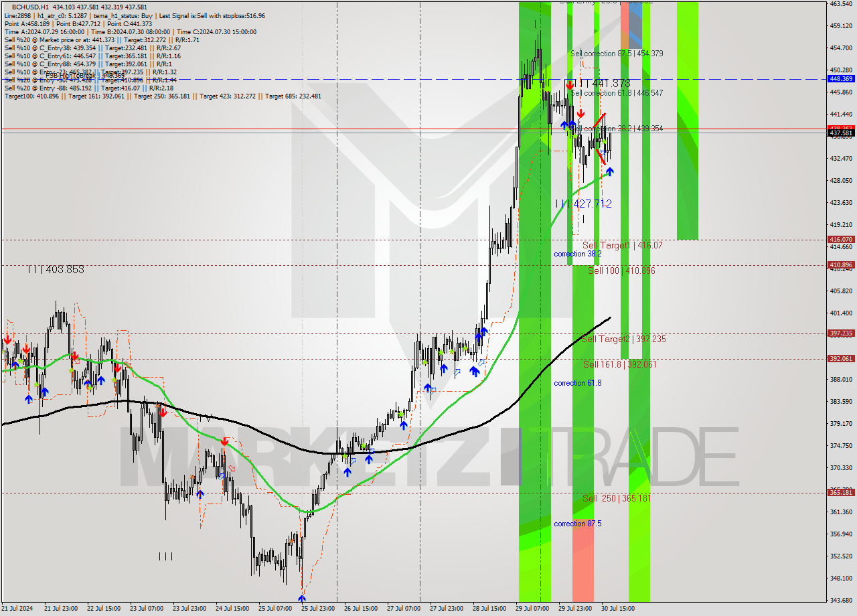Click the '27 Jul 07:00' time label
This screenshot has height=616, width=857.
pos(404,609)
